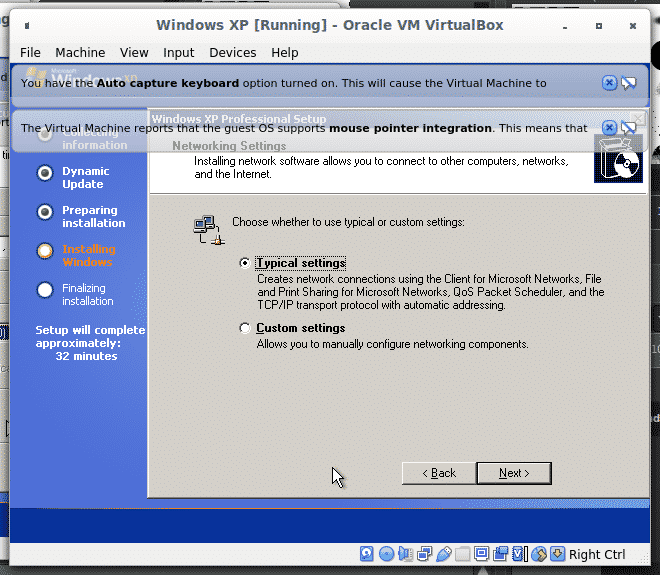
Task: Click the audio status icon
Action: [x=405, y=554]
